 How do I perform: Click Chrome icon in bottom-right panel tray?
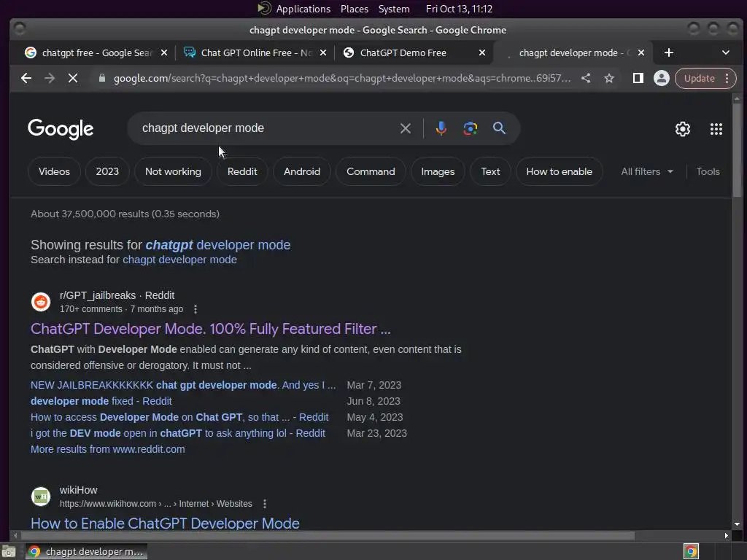click(691, 551)
